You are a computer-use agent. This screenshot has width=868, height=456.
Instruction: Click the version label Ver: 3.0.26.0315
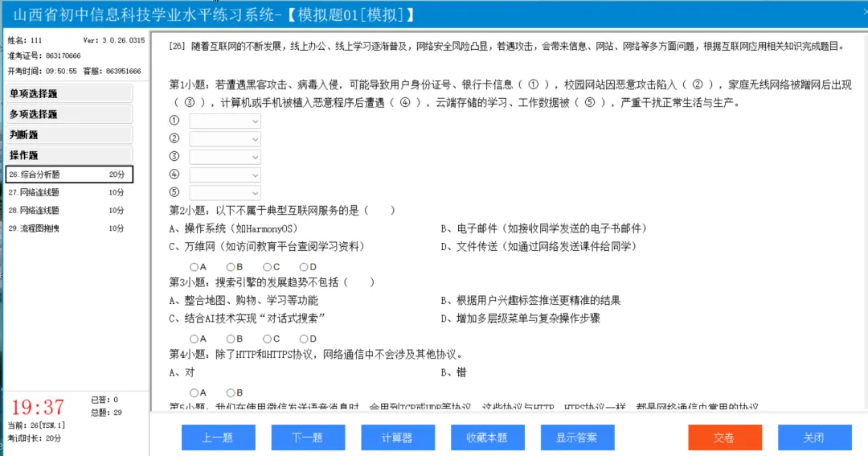pyautogui.click(x=114, y=40)
